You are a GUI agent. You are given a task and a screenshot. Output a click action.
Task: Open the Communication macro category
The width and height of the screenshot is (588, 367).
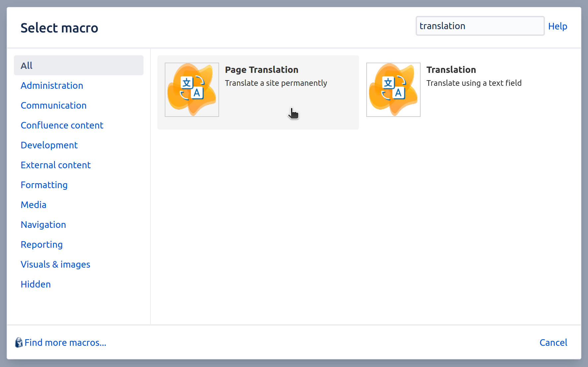pyautogui.click(x=53, y=105)
